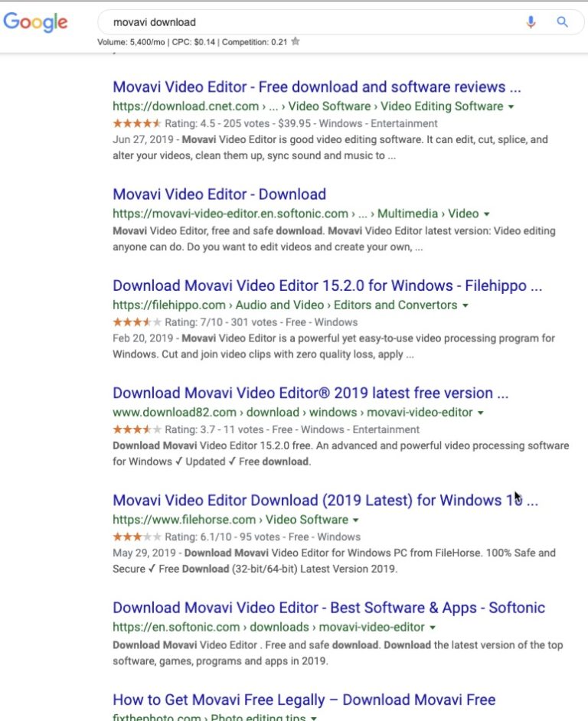
Task: Click the star icon beside Competition value
Action: [x=296, y=41]
